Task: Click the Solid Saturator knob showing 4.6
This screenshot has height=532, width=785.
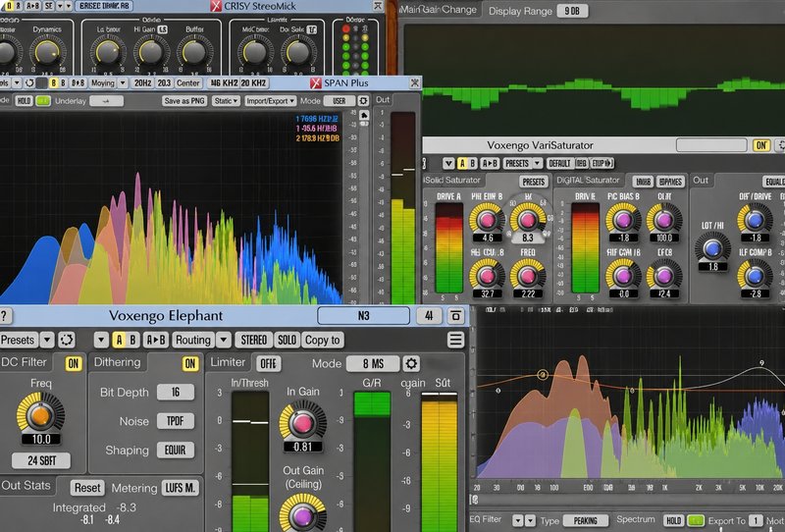Action: [x=487, y=220]
